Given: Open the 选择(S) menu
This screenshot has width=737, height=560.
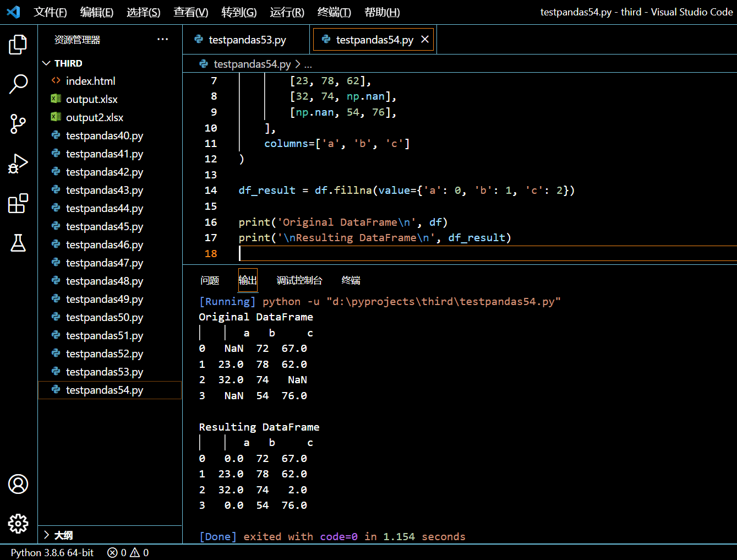Looking at the screenshot, I should click(144, 12).
